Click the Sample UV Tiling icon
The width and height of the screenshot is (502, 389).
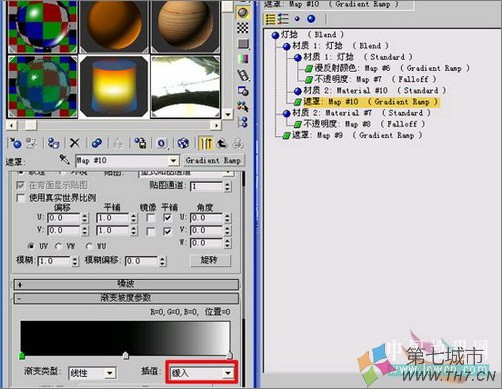point(243,44)
